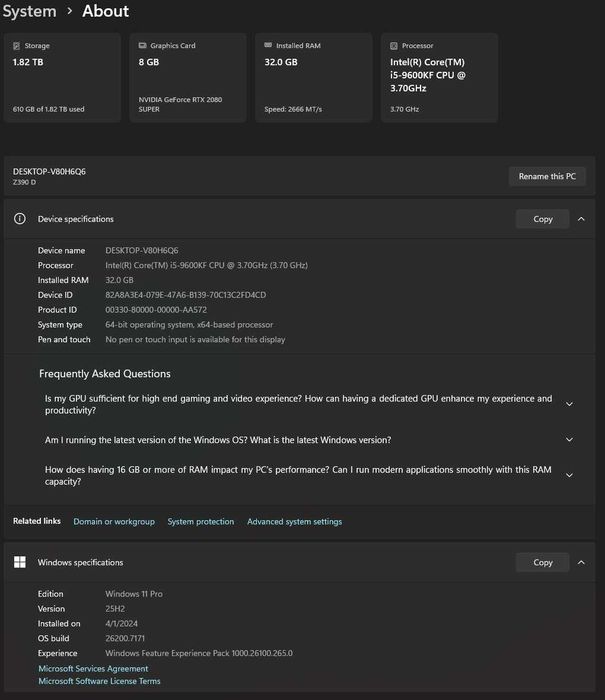Click the Product ID value 00330-80000-00000-AA572
The image size is (605, 700).
pos(156,309)
